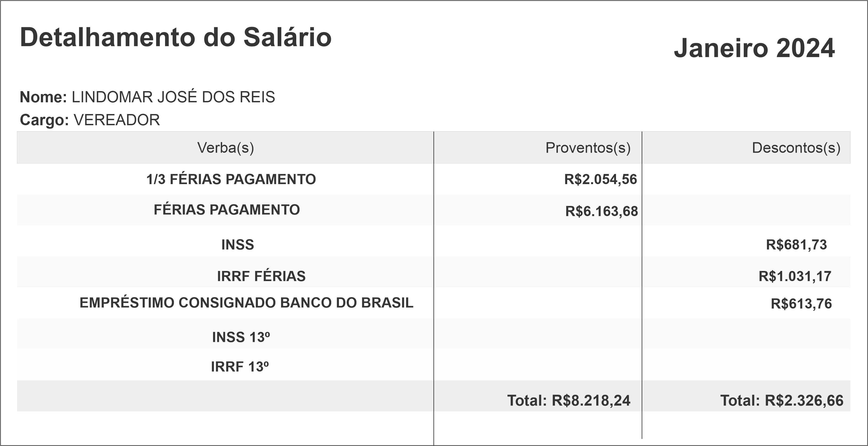Click the bold "Nome:" field label

[43, 97]
